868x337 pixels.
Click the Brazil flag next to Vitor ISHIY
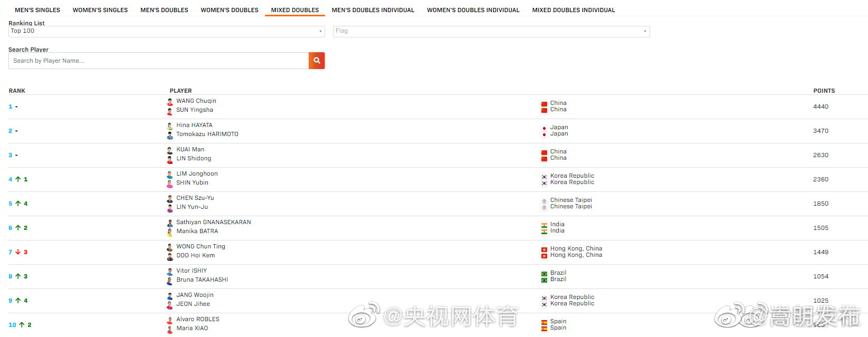[x=544, y=273]
